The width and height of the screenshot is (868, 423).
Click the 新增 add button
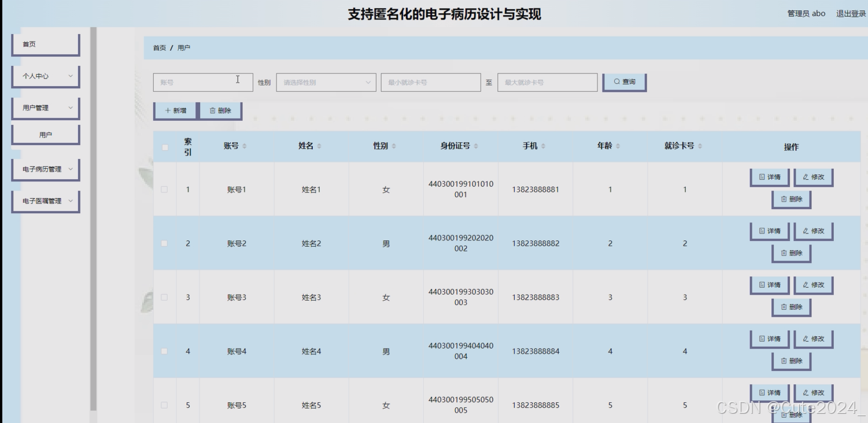tap(175, 111)
